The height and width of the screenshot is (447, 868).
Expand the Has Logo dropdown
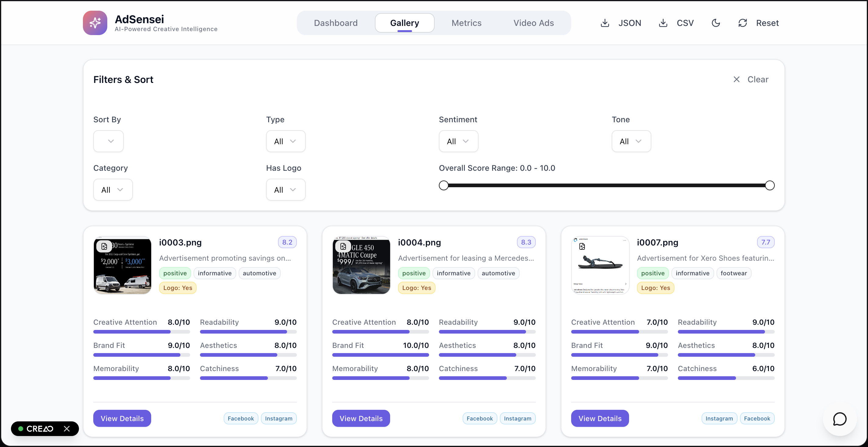(x=285, y=190)
